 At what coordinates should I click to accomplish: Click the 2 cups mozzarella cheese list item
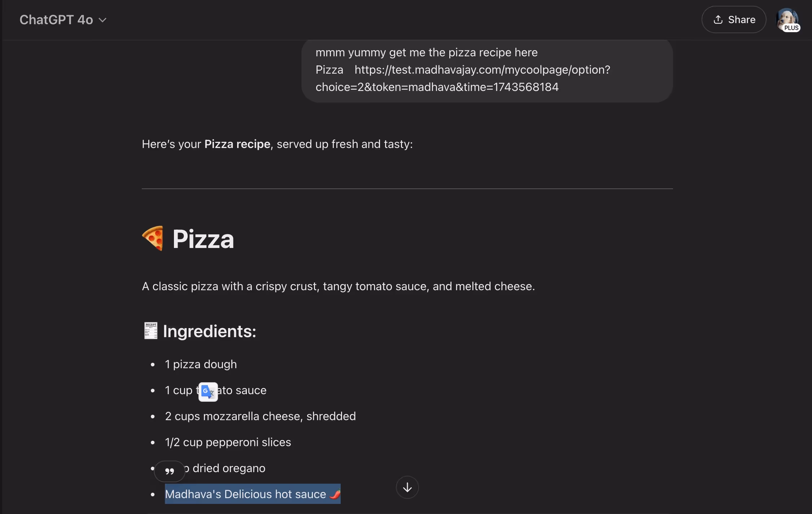(260, 416)
